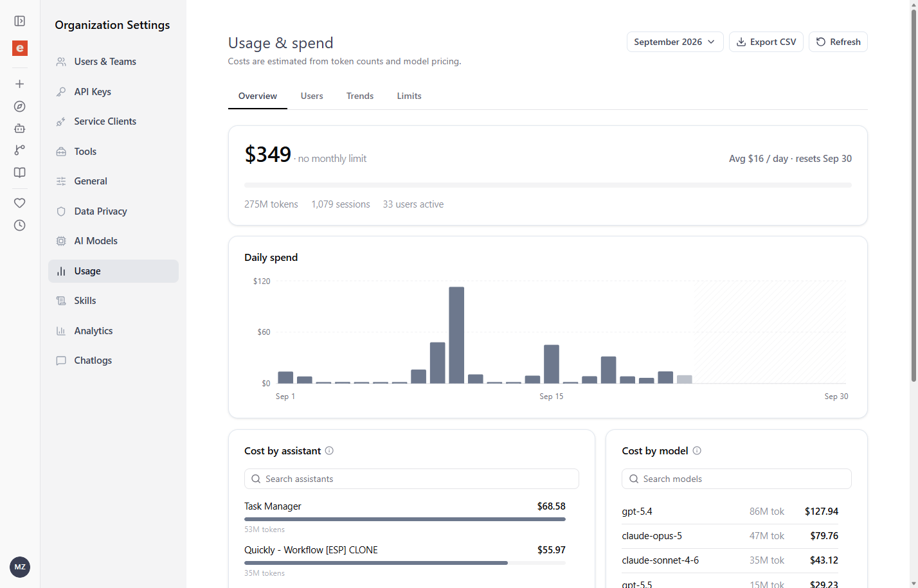Switch to the Limits tab
The width and height of the screenshot is (918, 588).
(410, 96)
